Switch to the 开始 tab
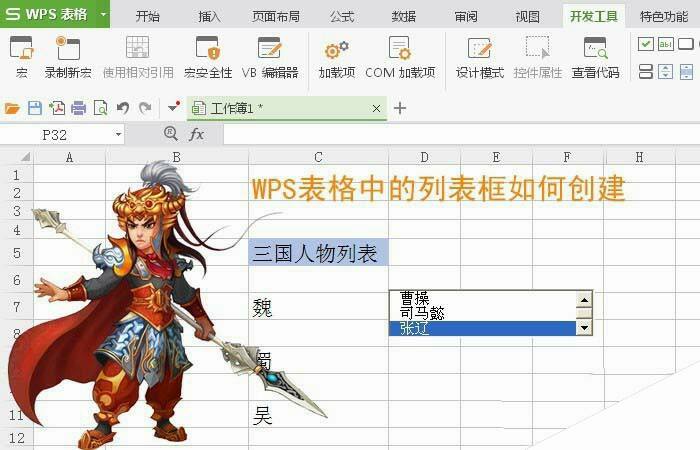The image size is (700, 450). [x=148, y=17]
